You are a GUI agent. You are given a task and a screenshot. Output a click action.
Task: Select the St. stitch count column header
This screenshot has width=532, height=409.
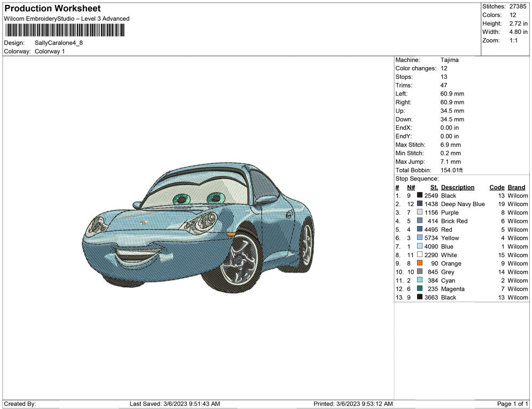(434, 187)
